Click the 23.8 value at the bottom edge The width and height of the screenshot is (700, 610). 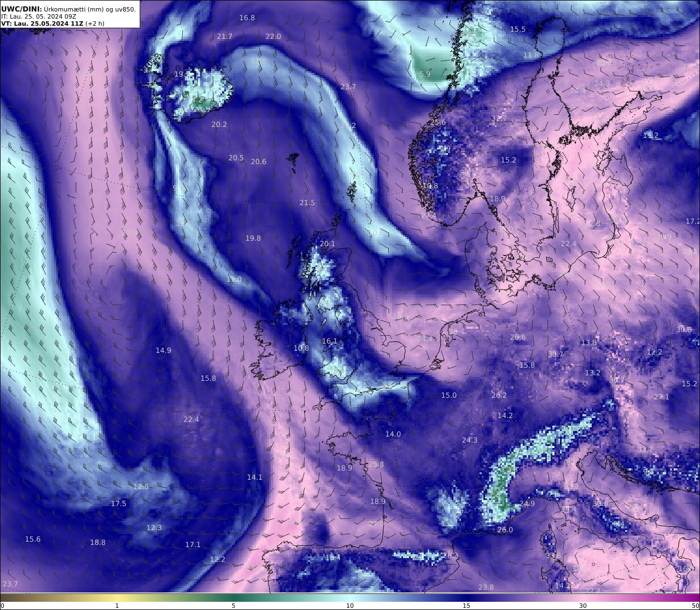pos(486,587)
